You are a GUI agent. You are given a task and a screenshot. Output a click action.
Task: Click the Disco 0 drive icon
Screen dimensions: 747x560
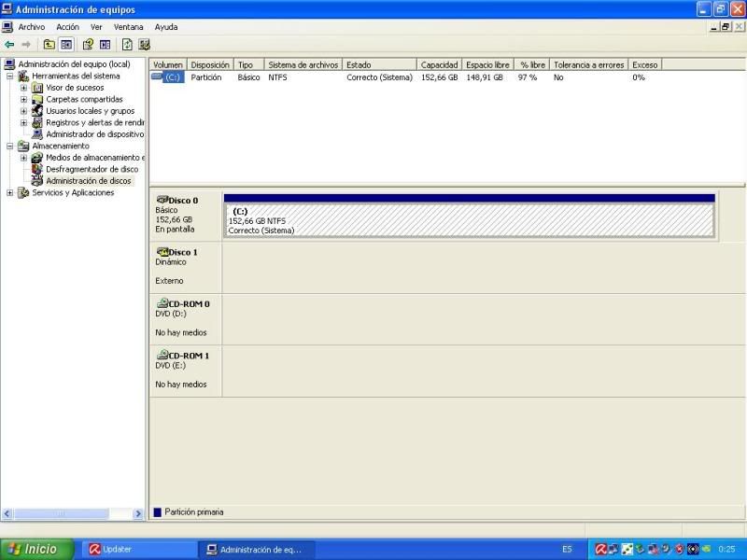click(162, 200)
